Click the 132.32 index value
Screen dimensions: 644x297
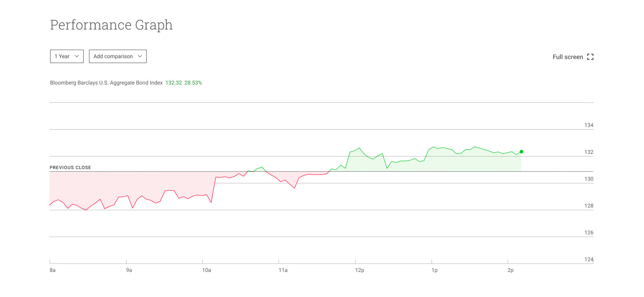pyautogui.click(x=174, y=83)
